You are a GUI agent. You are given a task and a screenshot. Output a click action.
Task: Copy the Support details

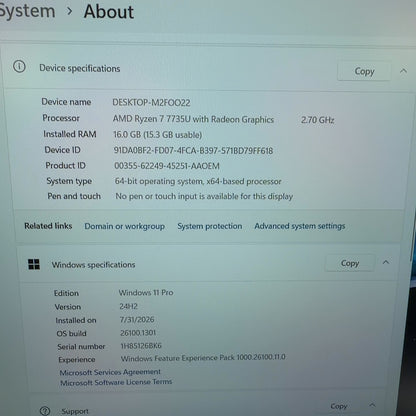[x=339, y=406]
